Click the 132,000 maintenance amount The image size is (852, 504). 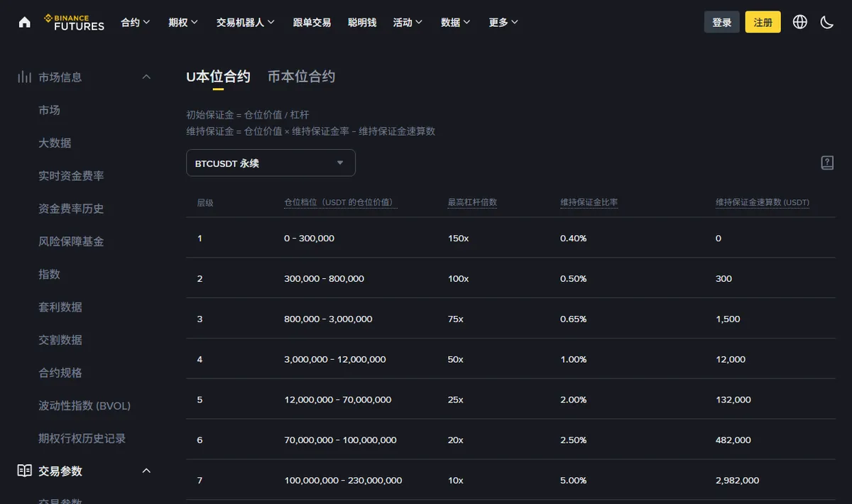coord(733,400)
